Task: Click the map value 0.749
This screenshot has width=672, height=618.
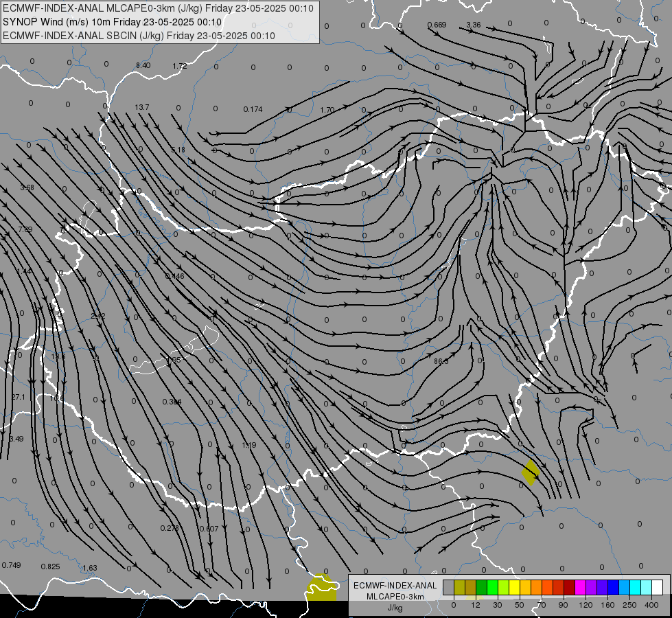Action: coord(11,565)
